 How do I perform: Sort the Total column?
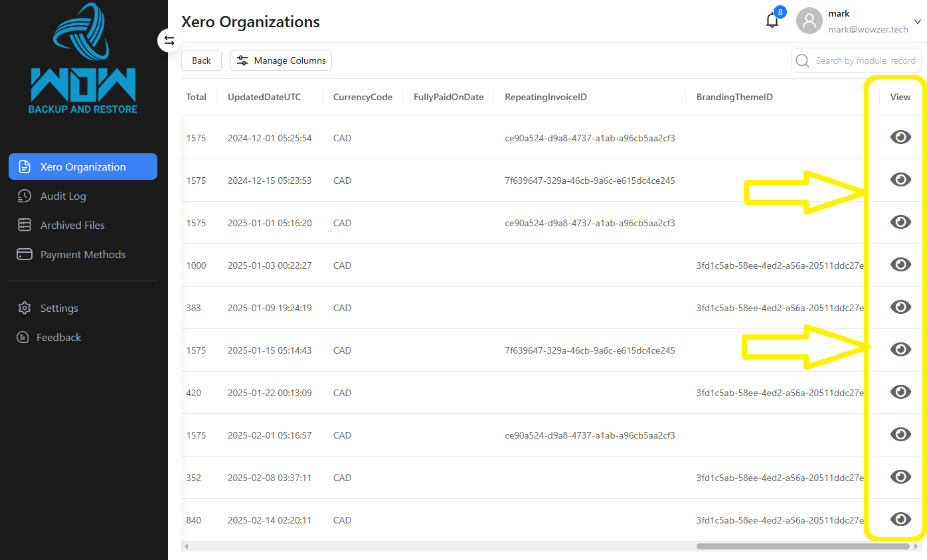(x=196, y=97)
